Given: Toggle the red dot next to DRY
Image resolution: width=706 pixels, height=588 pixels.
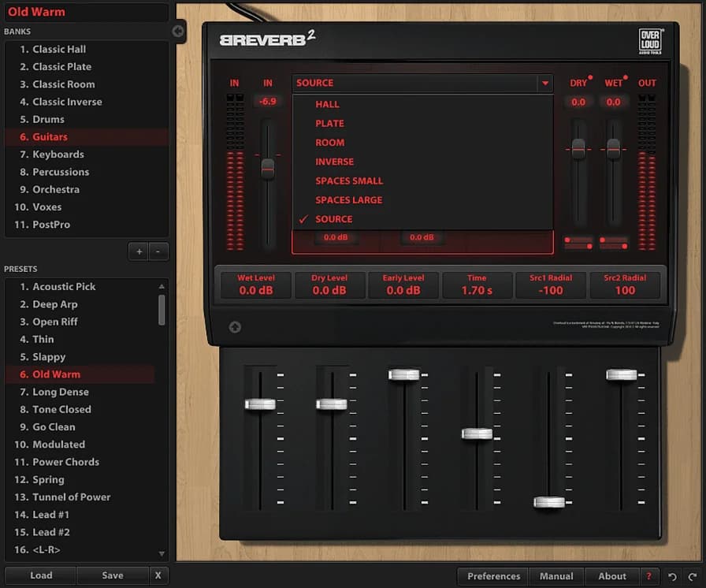Looking at the screenshot, I should [592, 78].
